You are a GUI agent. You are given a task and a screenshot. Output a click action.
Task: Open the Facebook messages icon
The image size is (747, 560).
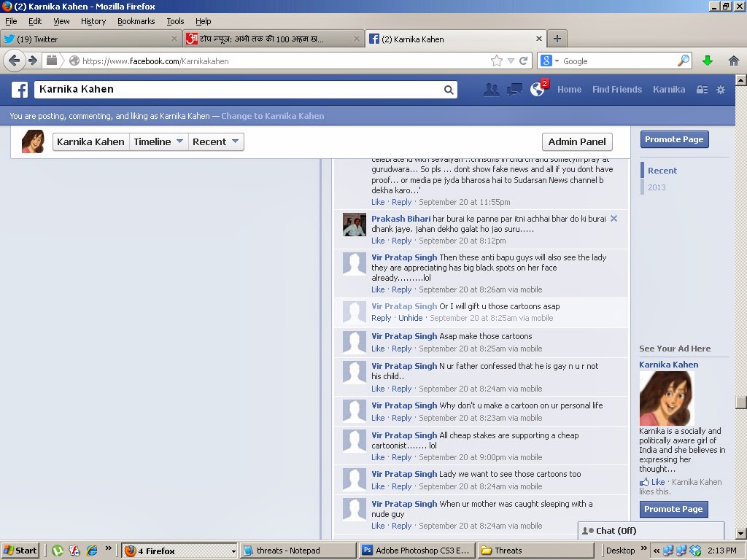tap(514, 90)
